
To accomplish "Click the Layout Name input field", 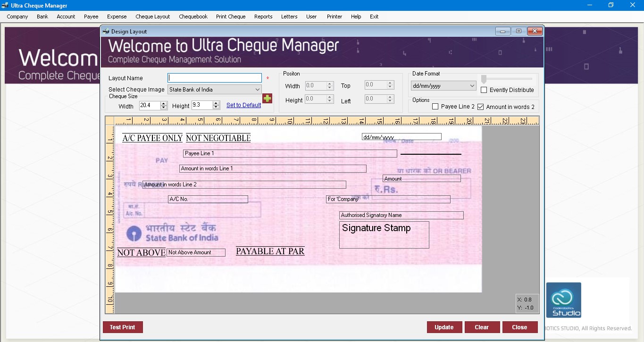I will pos(215,78).
